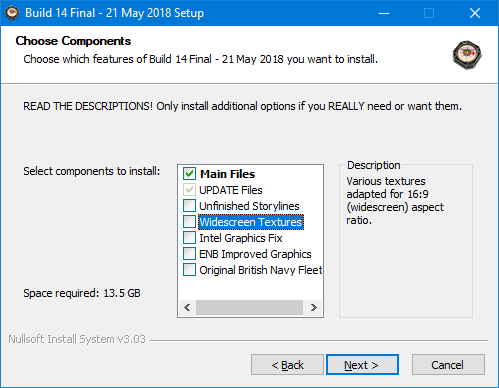499x388 pixels.
Task: Enable the Intel Graphics Fix checkbox
Action: click(189, 238)
